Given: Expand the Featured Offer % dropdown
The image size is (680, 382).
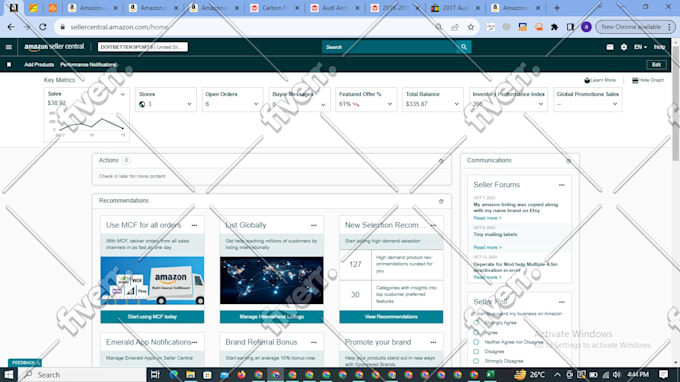Looking at the screenshot, I should point(389,104).
